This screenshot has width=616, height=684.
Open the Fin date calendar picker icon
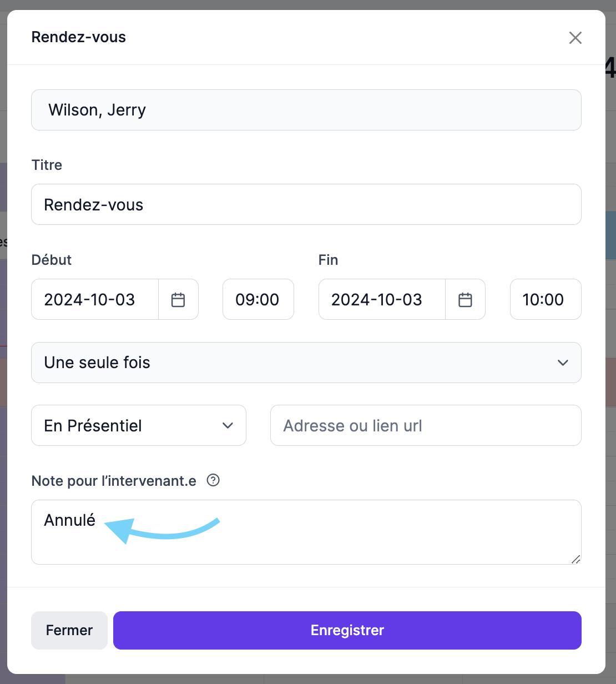pos(465,300)
